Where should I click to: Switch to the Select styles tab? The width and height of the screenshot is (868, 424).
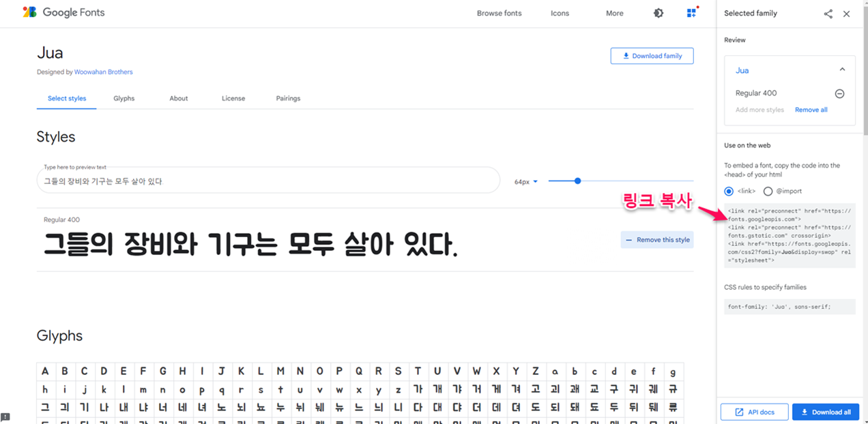click(67, 98)
